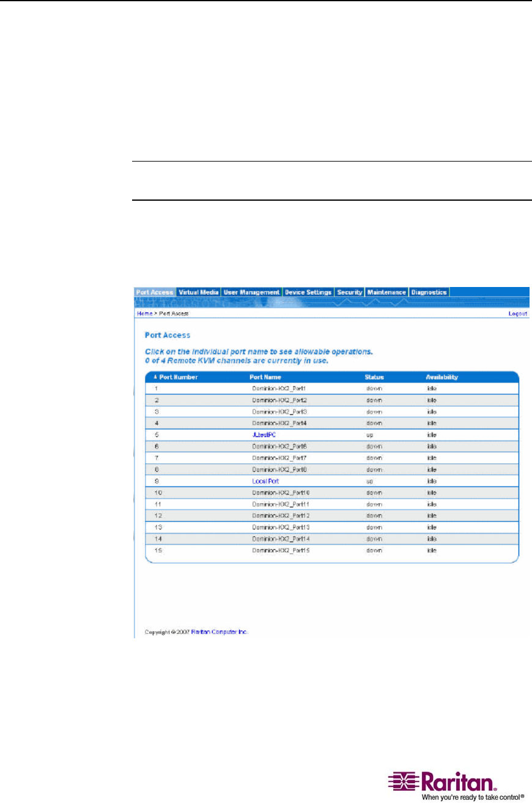This screenshot has width=532, height=809.
Task: Click the Raritan logo icon
Action: (401, 781)
